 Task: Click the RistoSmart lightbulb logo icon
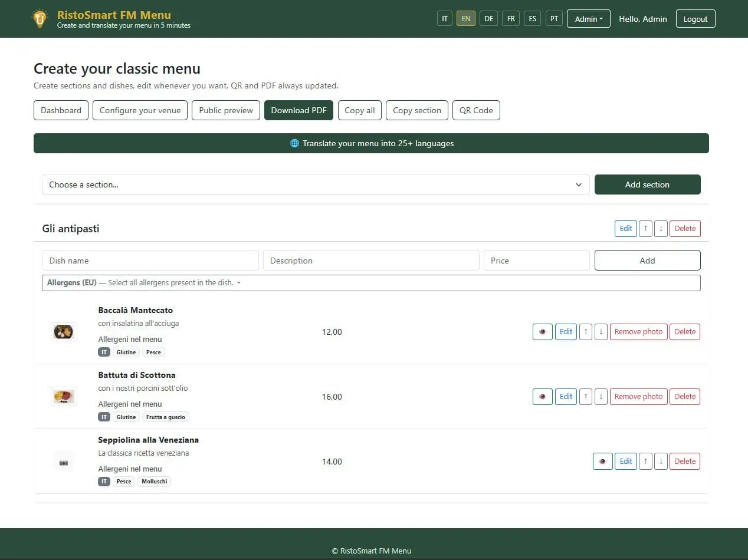[x=40, y=19]
